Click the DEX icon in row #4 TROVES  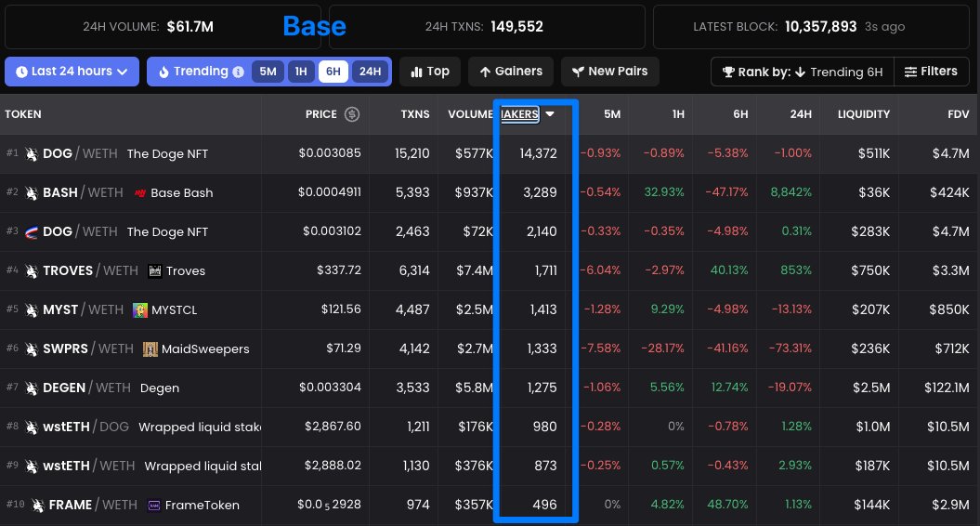(x=32, y=270)
